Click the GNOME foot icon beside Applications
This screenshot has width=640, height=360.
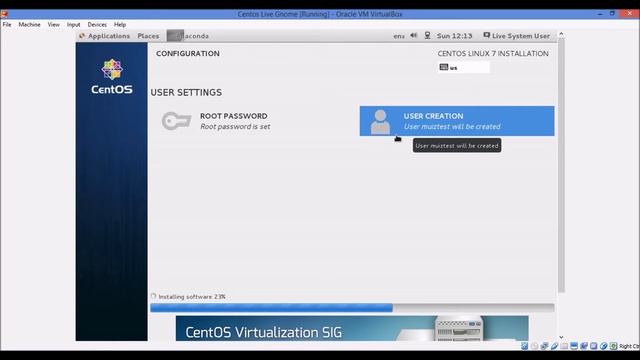click(x=82, y=36)
